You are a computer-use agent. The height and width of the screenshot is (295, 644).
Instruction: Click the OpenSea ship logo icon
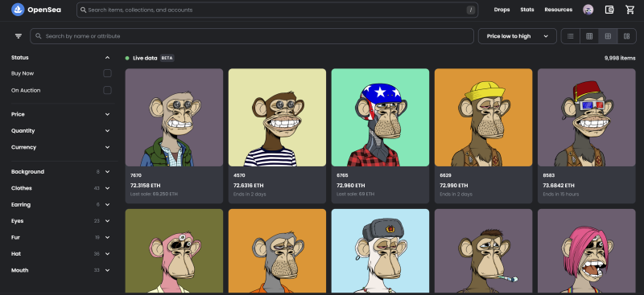click(x=18, y=10)
